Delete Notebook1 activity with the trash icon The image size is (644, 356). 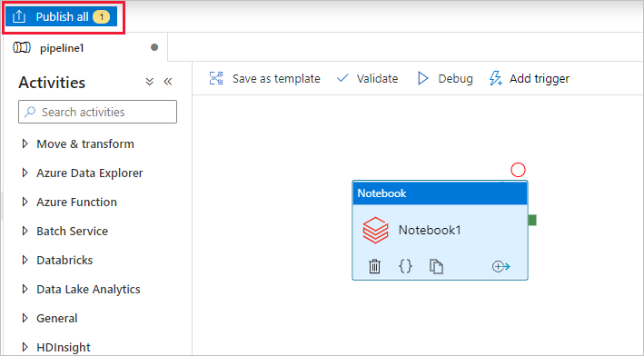click(x=374, y=266)
